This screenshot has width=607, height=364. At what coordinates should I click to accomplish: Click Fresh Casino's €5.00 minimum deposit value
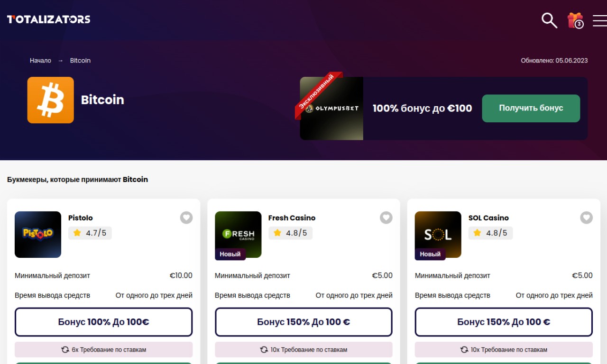[382, 275]
